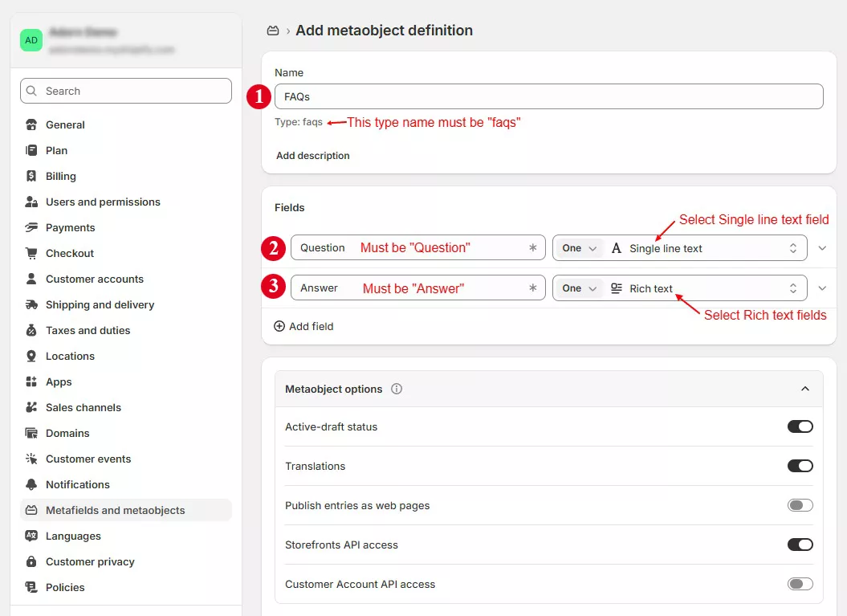
Task: Open the Single line text type dropdown
Action: pos(707,247)
